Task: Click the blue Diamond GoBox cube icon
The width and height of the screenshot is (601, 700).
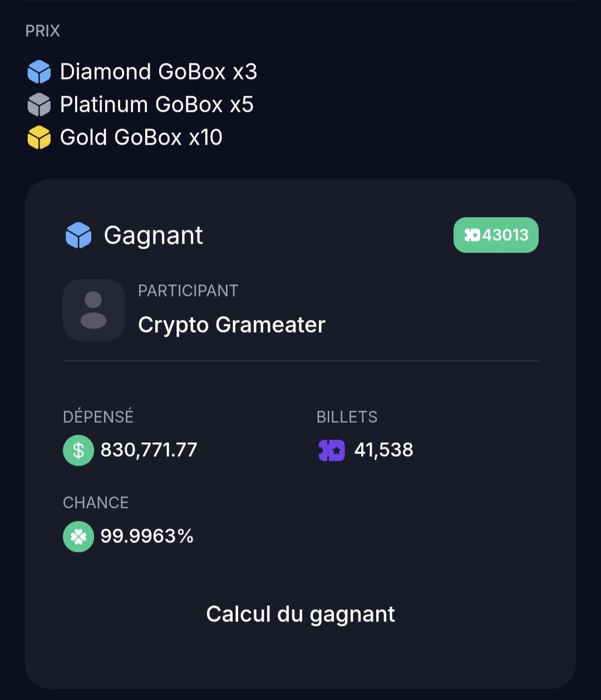Action: [x=39, y=72]
